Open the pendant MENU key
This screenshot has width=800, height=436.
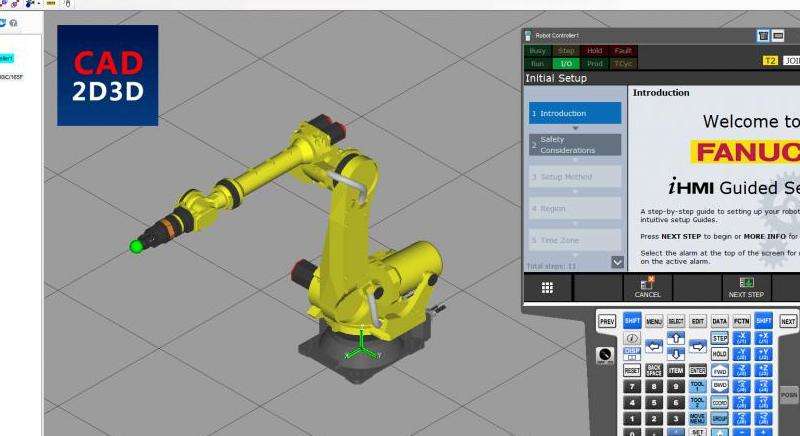(654, 321)
